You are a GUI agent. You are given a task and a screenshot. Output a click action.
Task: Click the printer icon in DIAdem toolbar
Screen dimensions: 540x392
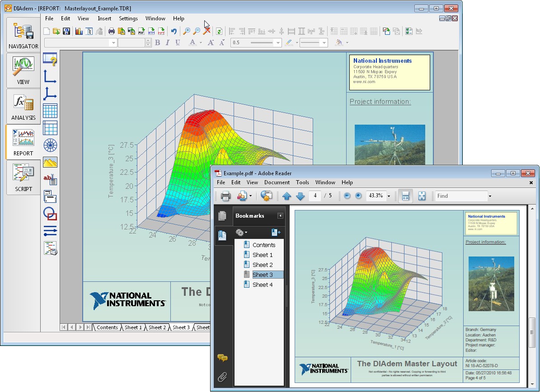click(111, 31)
